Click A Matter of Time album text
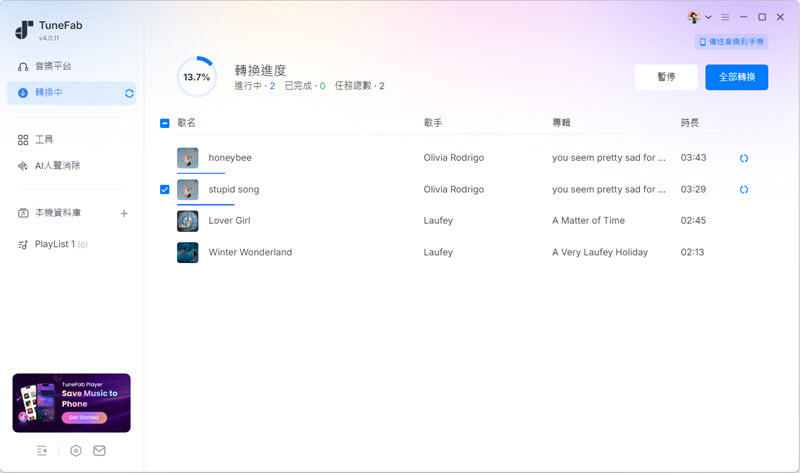 588,220
